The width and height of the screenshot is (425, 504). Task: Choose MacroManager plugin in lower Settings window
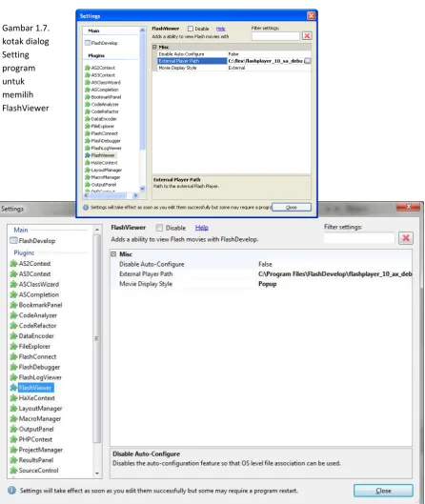tap(35, 418)
